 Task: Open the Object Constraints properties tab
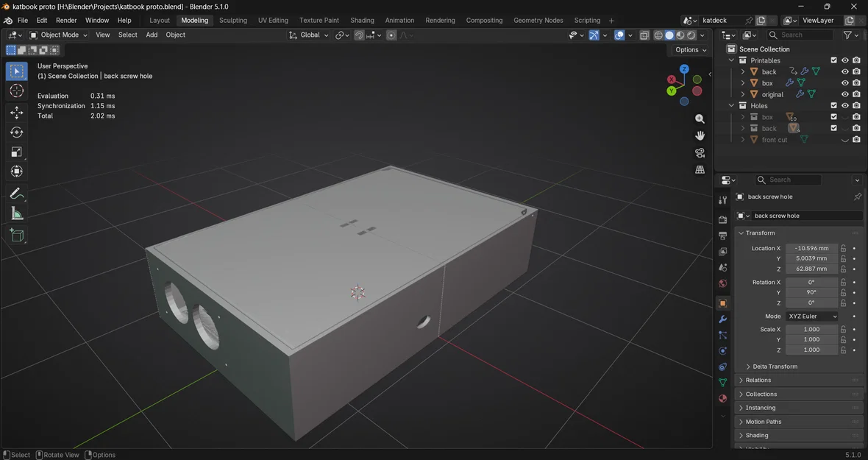(722, 367)
